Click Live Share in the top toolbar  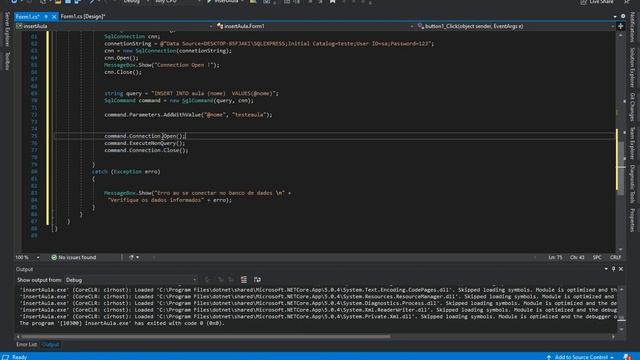(x=597, y=2)
